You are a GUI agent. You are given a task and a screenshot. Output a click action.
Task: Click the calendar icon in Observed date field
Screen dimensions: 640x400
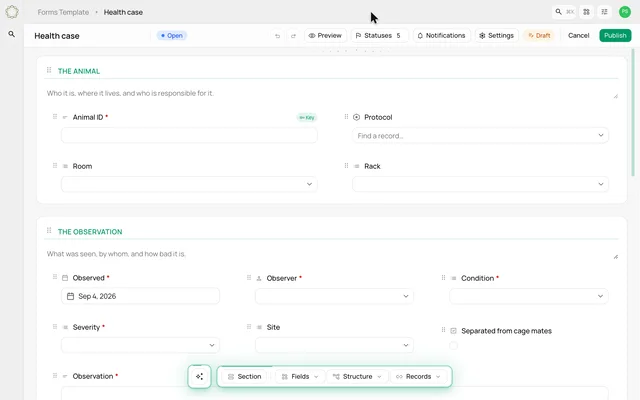point(70,296)
